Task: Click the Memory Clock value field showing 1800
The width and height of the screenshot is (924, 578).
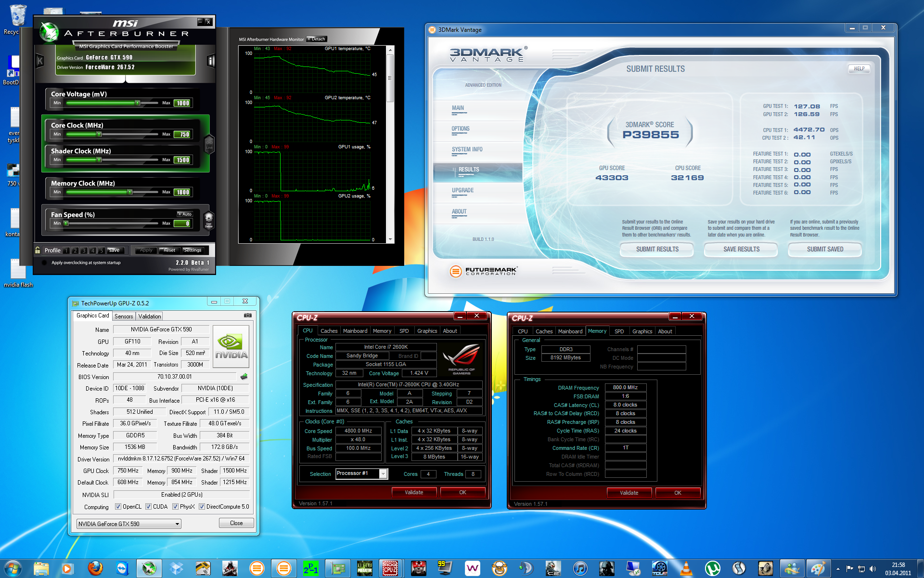Action: 183,192
